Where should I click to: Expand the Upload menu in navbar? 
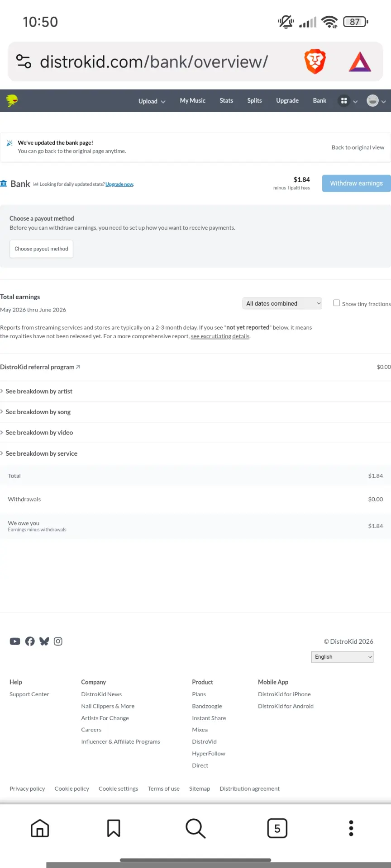click(x=152, y=101)
